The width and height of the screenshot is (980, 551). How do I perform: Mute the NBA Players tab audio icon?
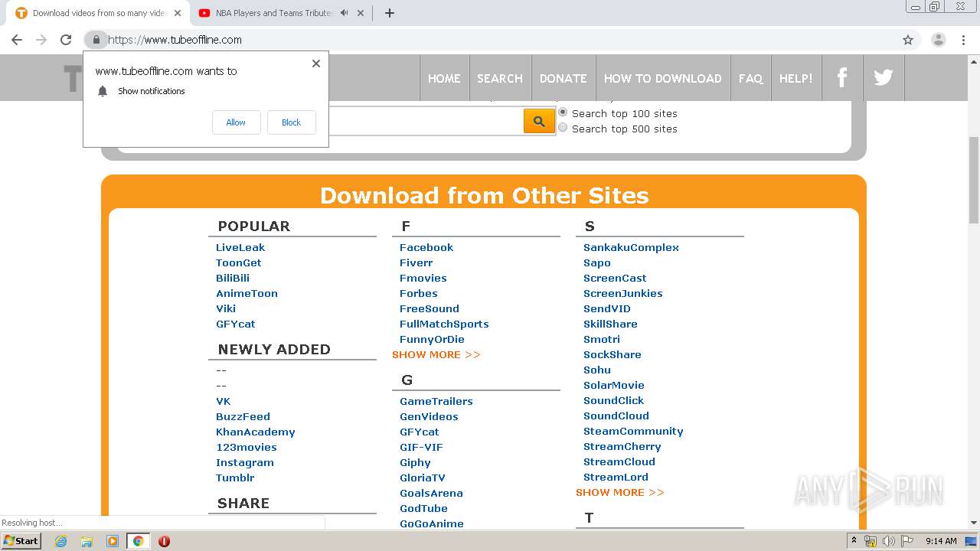(x=345, y=13)
